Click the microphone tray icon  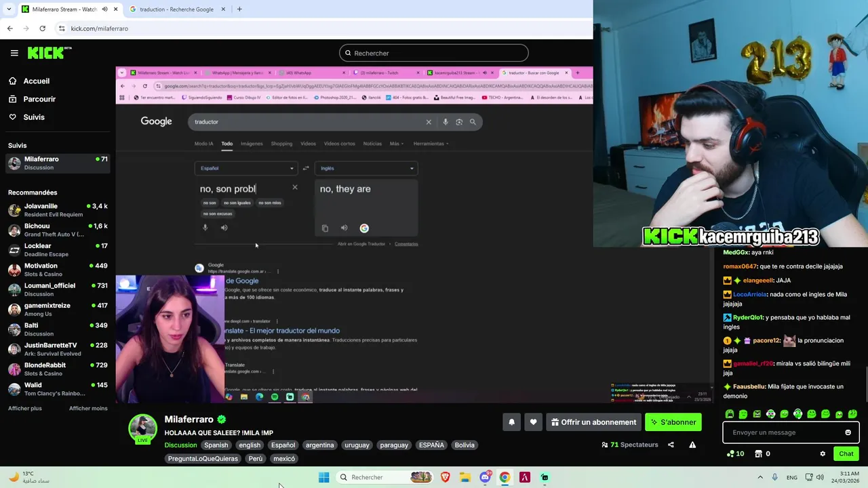774,477
